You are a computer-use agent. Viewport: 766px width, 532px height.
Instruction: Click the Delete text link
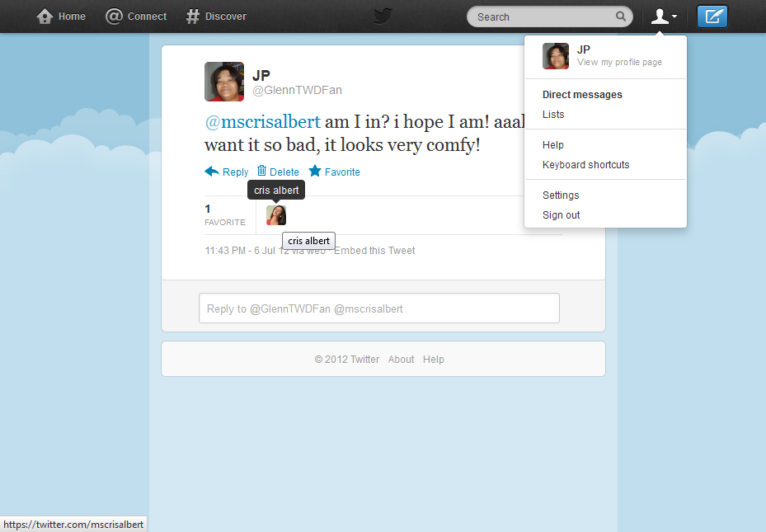click(284, 172)
